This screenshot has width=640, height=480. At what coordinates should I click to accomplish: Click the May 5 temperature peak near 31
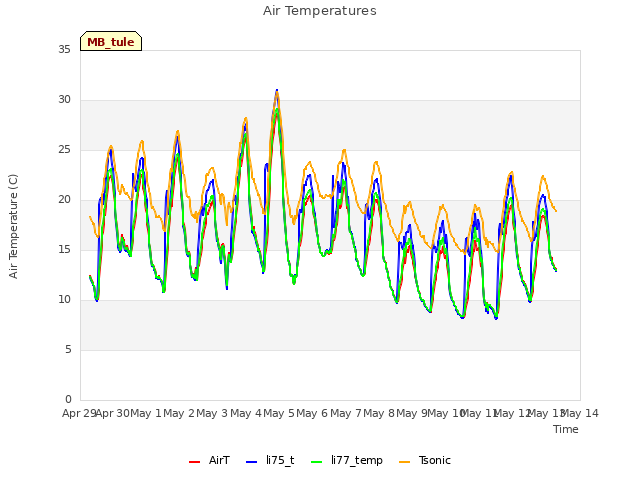point(277,91)
